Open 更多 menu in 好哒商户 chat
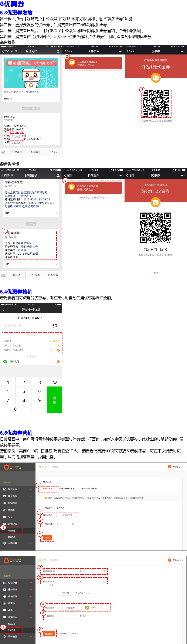 (x=53, y=152)
